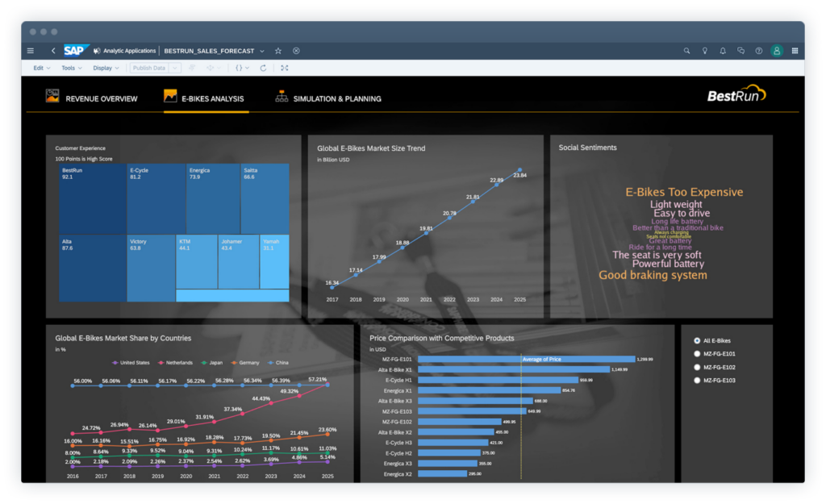Open the discussions chat icon
Viewport: 826px width, 504px height.
(x=741, y=50)
